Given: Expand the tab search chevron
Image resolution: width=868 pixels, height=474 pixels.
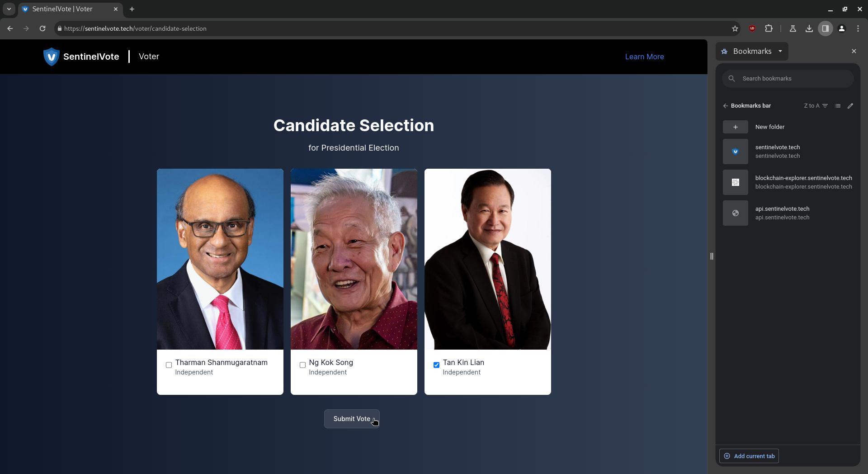Looking at the screenshot, I should [x=9, y=9].
